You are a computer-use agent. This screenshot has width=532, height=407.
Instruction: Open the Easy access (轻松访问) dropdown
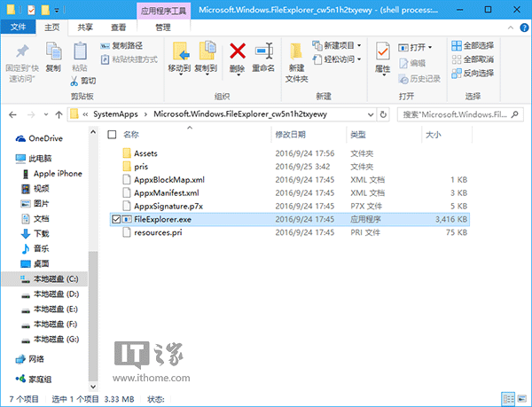pyautogui.click(x=337, y=59)
